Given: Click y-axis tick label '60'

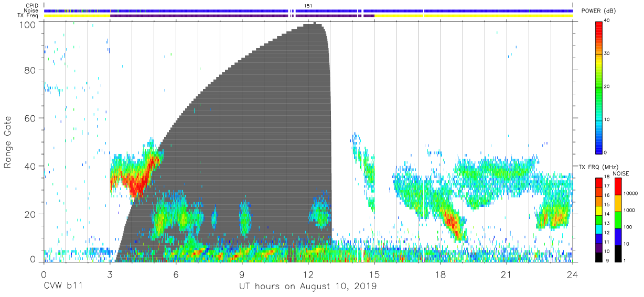Looking at the screenshot, I should pos(30,118).
